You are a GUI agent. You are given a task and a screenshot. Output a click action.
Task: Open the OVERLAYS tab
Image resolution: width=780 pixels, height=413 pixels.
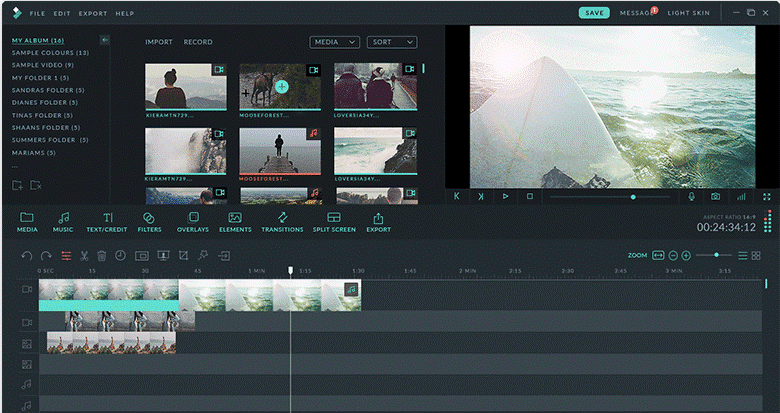193,222
